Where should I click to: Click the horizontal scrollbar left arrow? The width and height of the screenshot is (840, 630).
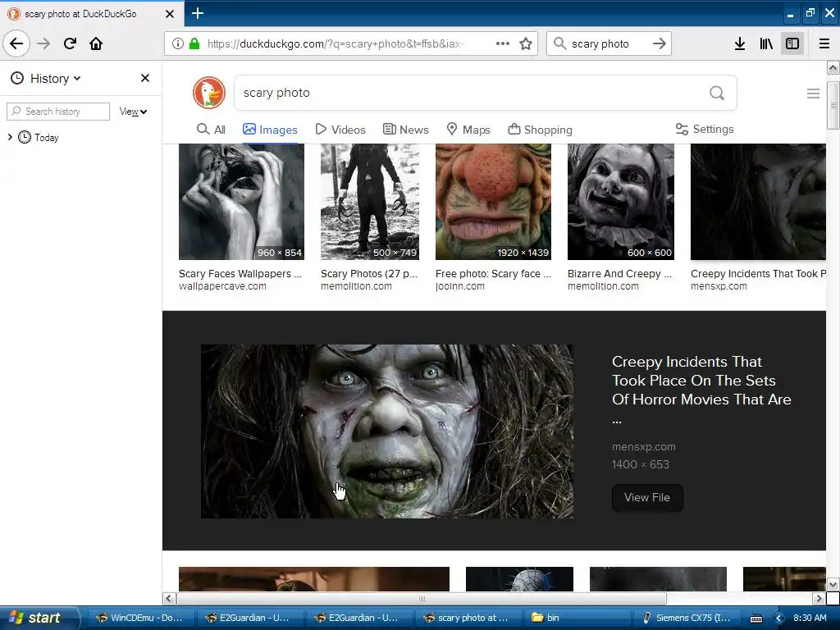(x=169, y=598)
